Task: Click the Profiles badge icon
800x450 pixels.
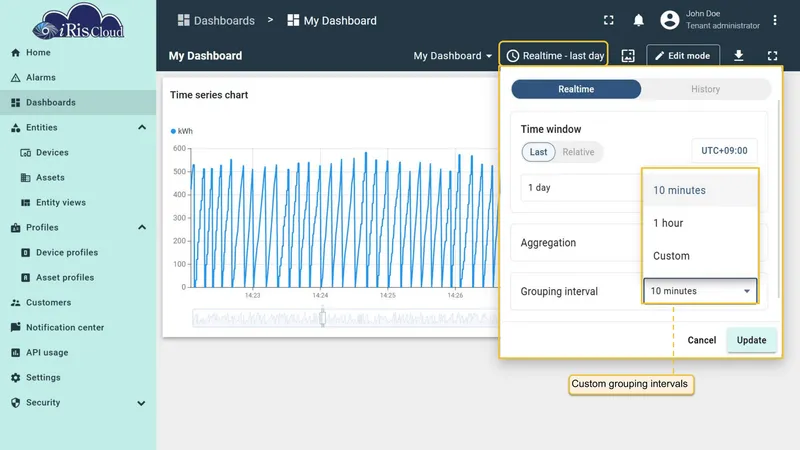Action: [x=15, y=228]
